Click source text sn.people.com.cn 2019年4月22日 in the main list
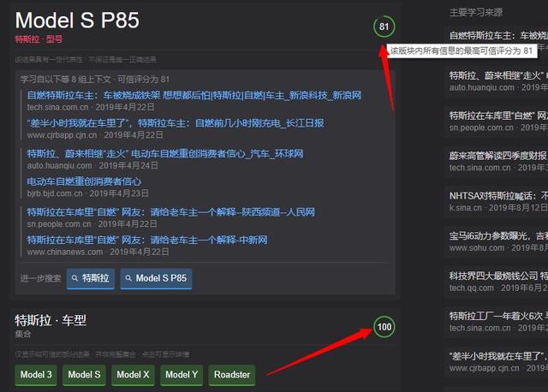548x392 pixels. 92,224
